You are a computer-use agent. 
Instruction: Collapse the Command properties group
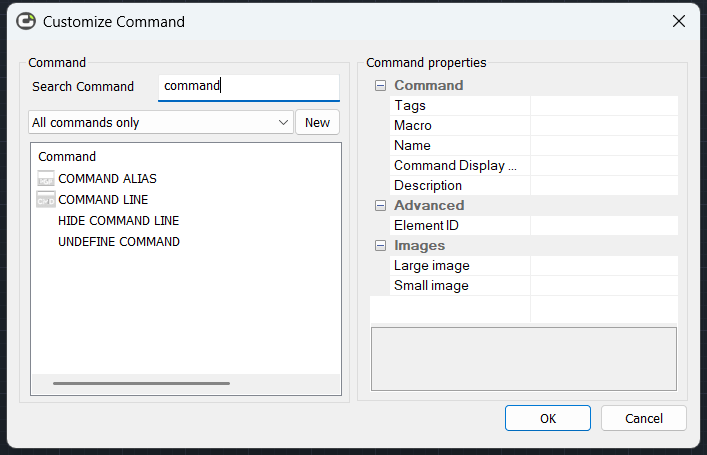coord(381,85)
